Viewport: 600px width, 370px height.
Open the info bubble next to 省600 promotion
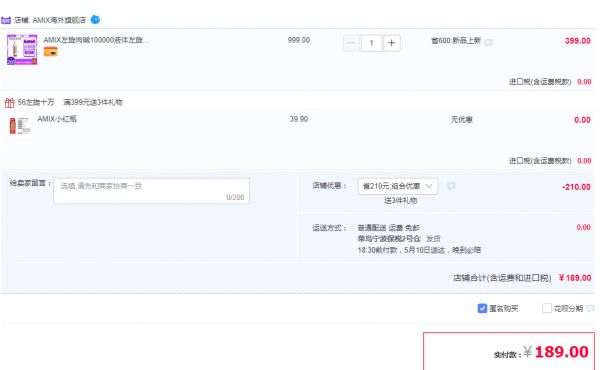coord(489,42)
